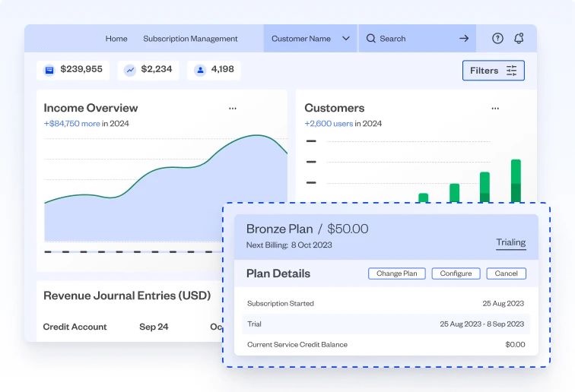Screen dimensions: 575x392
Task: Open the Filters button
Action: (x=493, y=71)
